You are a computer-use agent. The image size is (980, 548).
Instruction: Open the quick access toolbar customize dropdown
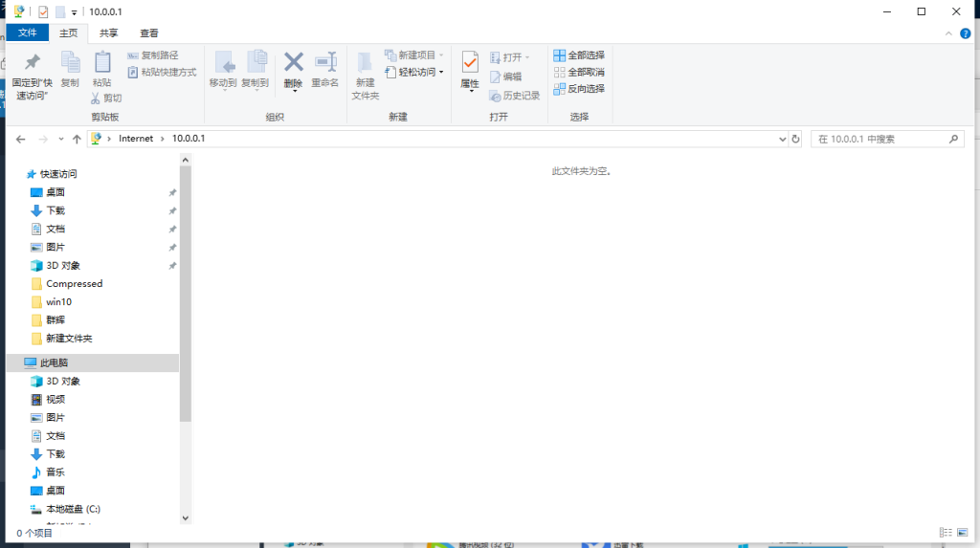(x=74, y=12)
